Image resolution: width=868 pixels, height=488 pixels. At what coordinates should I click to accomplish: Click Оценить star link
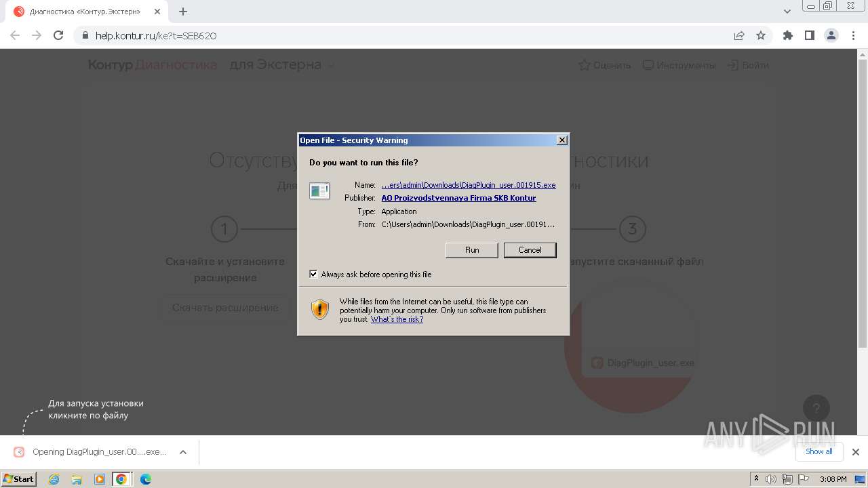click(604, 65)
